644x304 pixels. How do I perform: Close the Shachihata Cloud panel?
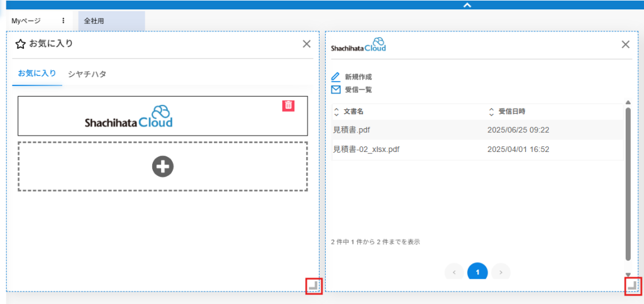coord(626,45)
